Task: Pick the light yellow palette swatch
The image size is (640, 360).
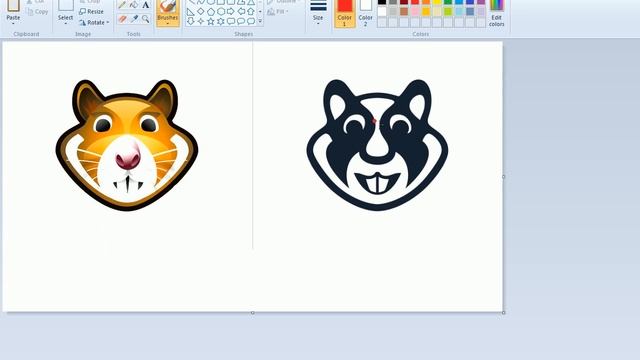Action: click(x=437, y=11)
